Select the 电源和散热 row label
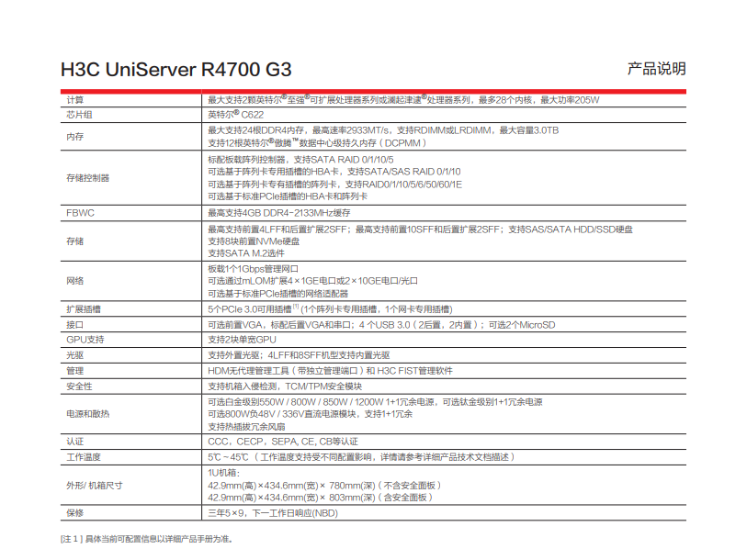747x560 pixels. pyautogui.click(x=87, y=414)
